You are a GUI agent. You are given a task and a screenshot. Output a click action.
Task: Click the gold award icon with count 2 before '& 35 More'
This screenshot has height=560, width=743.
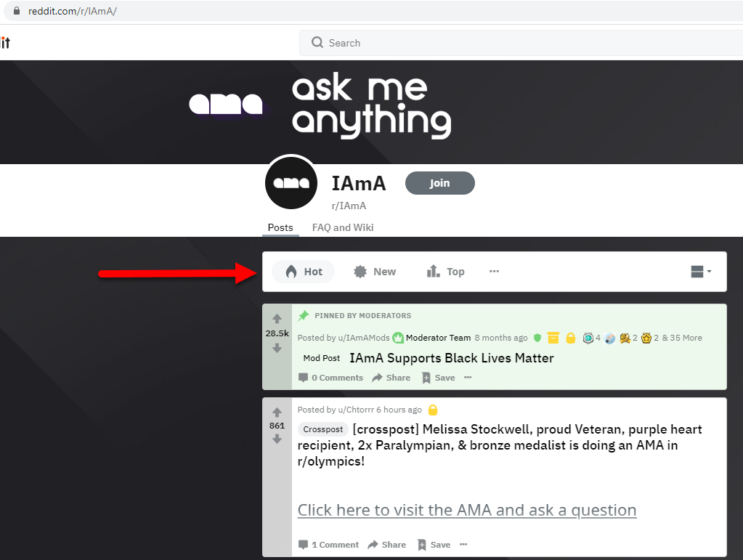point(646,338)
